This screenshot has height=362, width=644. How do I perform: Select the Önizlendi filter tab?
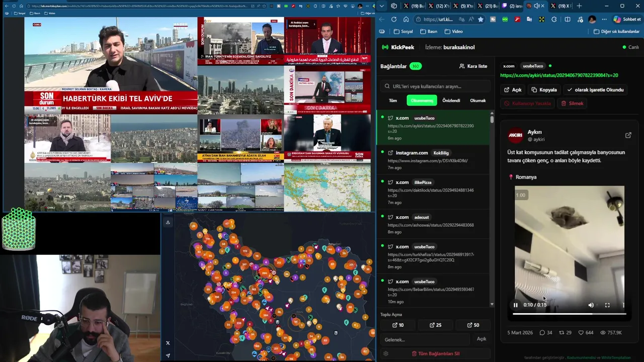451,101
